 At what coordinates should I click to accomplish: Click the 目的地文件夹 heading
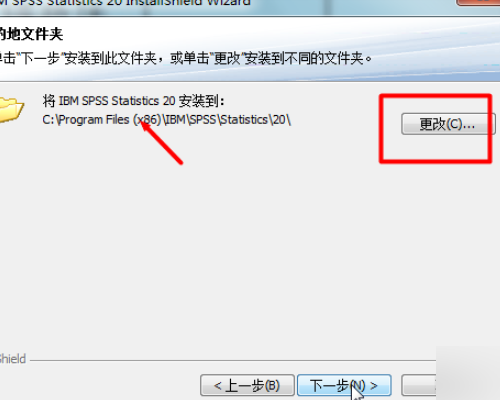tap(31, 34)
